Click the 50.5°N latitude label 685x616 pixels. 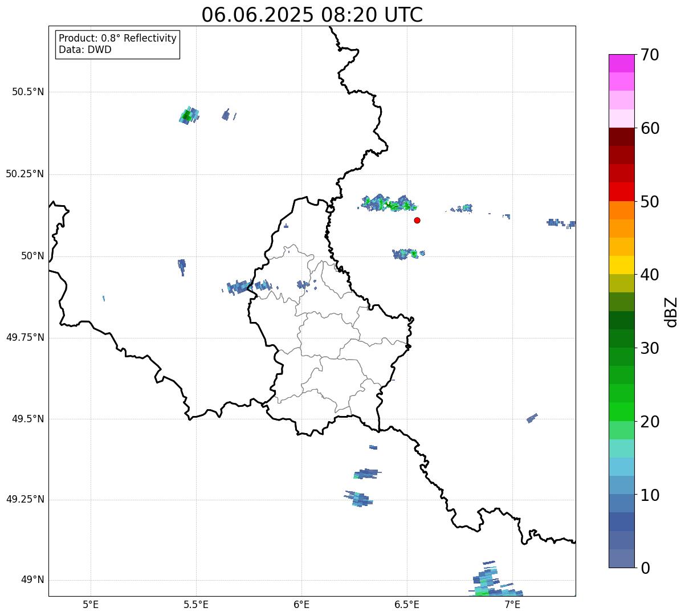pyautogui.click(x=28, y=92)
